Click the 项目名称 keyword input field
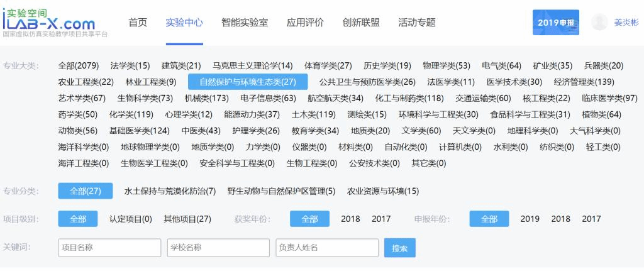 109,248
